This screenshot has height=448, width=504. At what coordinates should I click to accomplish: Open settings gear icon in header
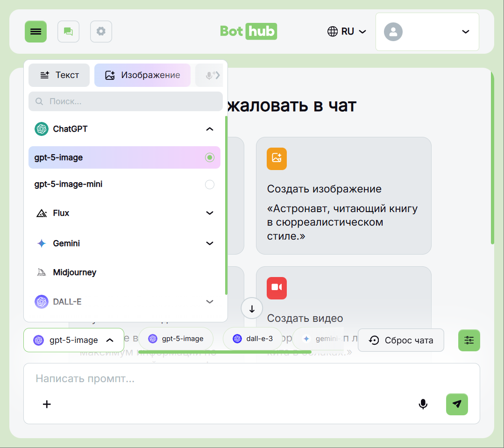[x=101, y=32]
